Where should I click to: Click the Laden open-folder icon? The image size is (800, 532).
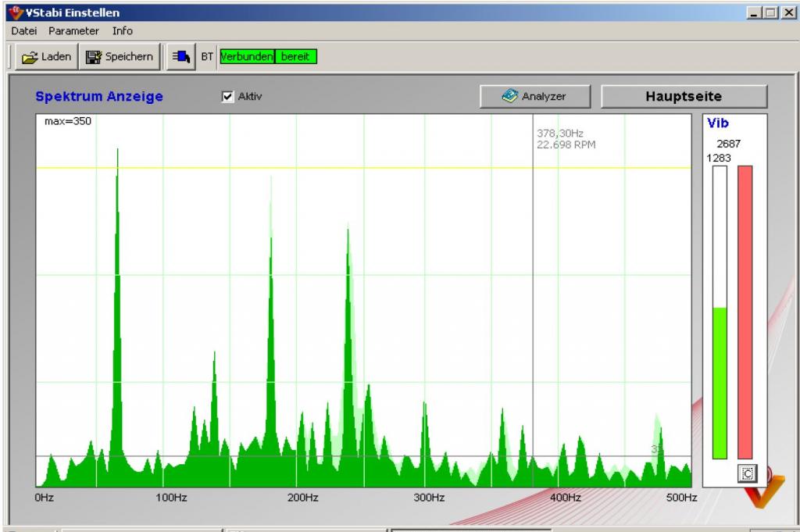click(x=30, y=57)
